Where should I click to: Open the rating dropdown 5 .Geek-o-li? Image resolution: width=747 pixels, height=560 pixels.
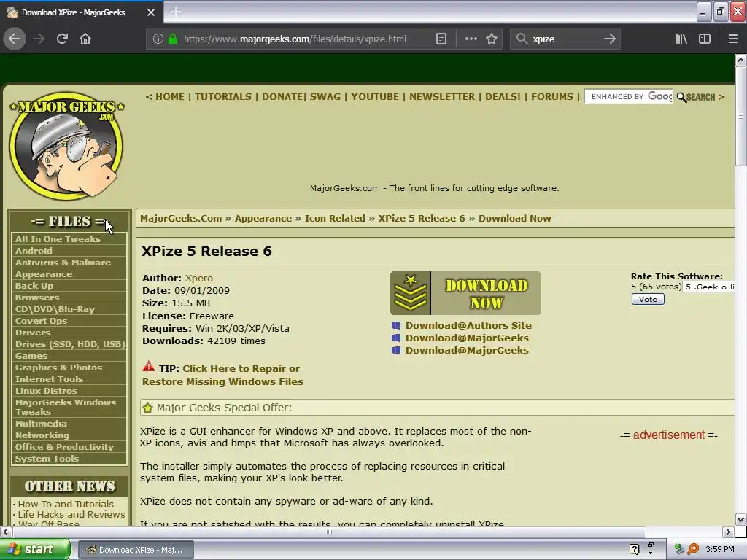click(x=708, y=287)
